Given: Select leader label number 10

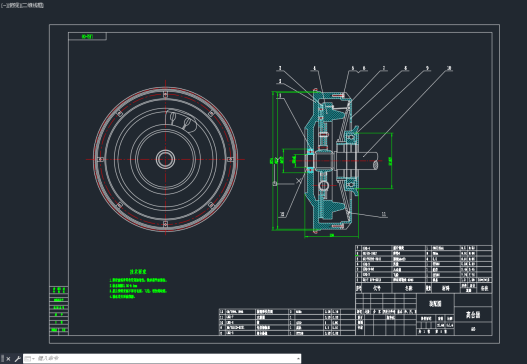Looking at the screenshot, I should click(x=449, y=68).
